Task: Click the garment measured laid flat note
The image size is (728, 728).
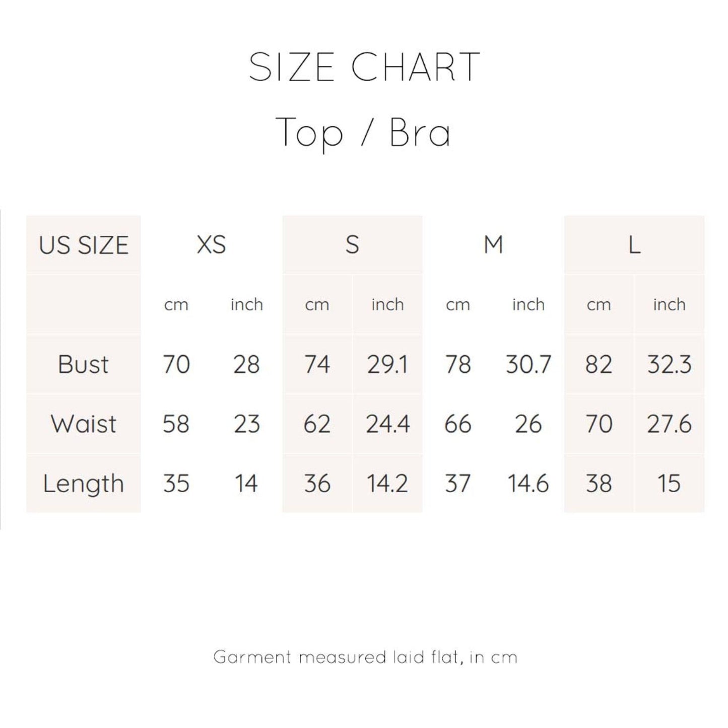Action: (365, 657)
